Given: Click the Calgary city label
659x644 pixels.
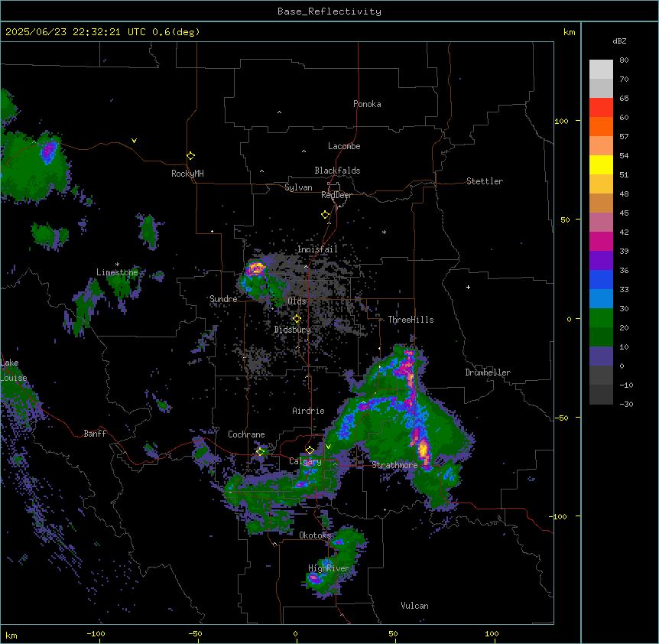Looking at the screenshot, I should [305, 461].
